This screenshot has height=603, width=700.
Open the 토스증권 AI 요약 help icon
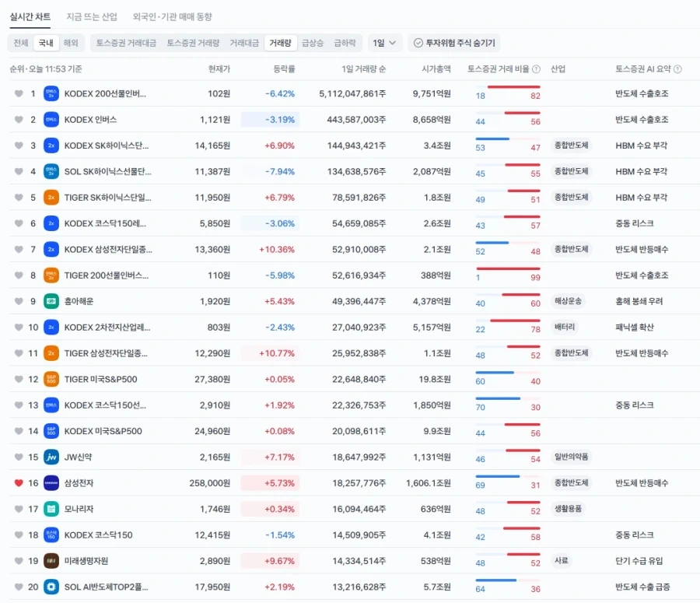pos(677,68)
